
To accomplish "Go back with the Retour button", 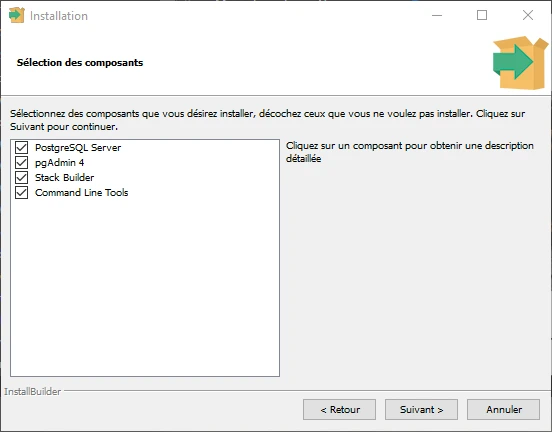I will pyautogui.click(x=339, y=409).
